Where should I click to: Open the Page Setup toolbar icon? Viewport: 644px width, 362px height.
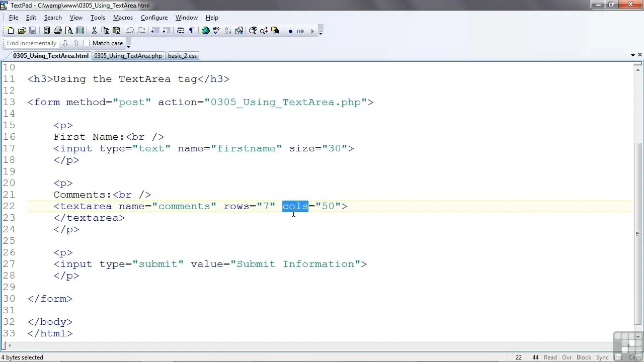(x=80, y=31)
